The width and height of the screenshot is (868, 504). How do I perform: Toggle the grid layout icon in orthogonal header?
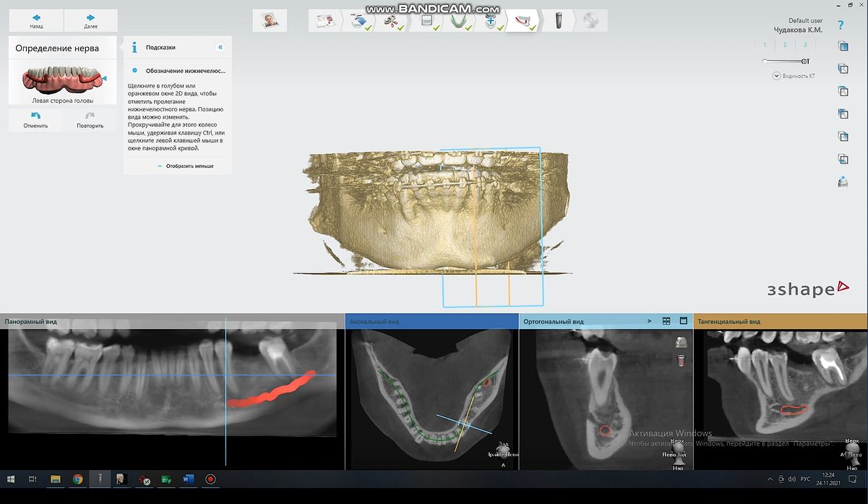(666, 321)
